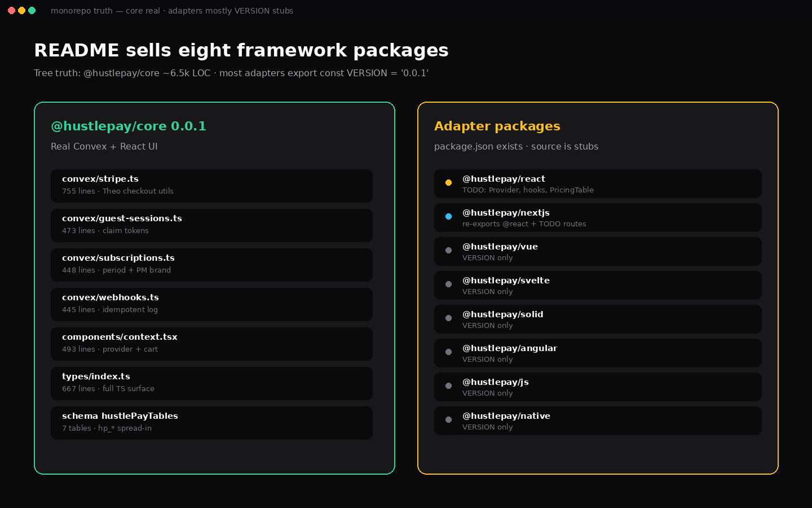
Task: Click the 667 lines · full TS surface detail
Action: (108, 389)
